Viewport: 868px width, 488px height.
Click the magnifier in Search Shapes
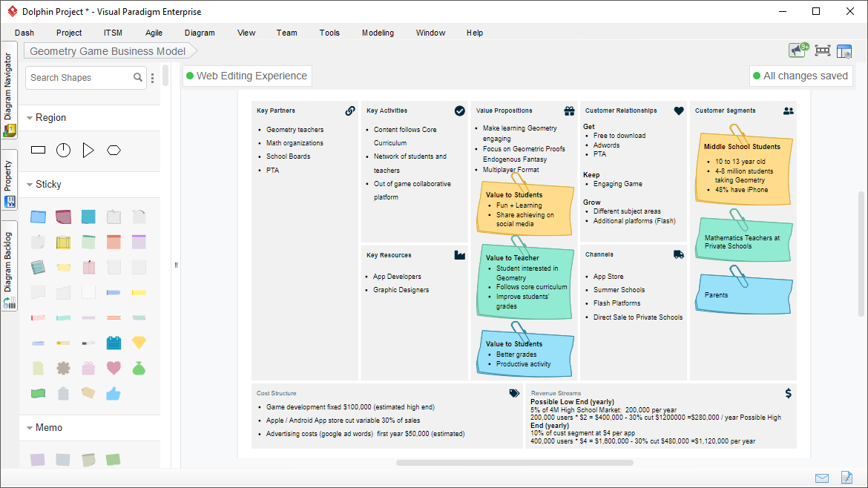[x=137, y=77]
